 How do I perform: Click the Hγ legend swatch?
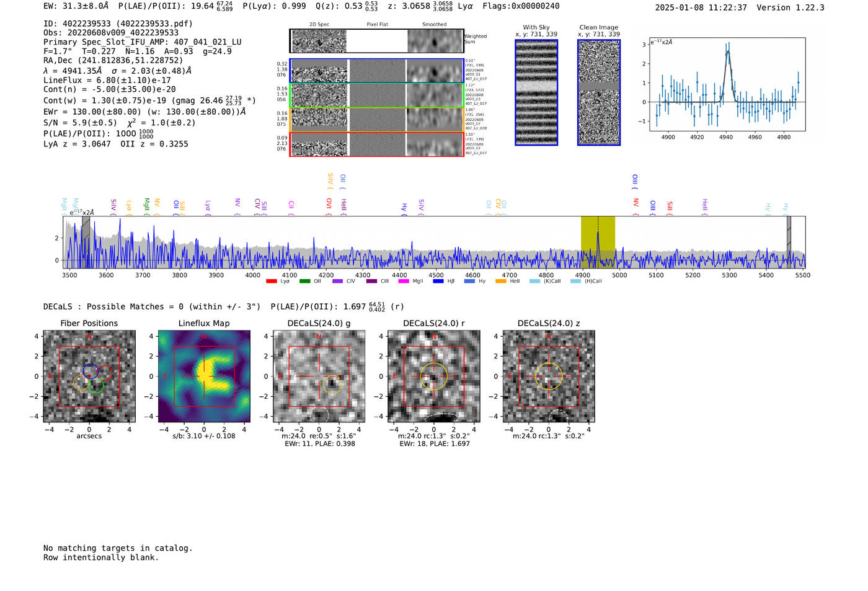click(469, 282)
